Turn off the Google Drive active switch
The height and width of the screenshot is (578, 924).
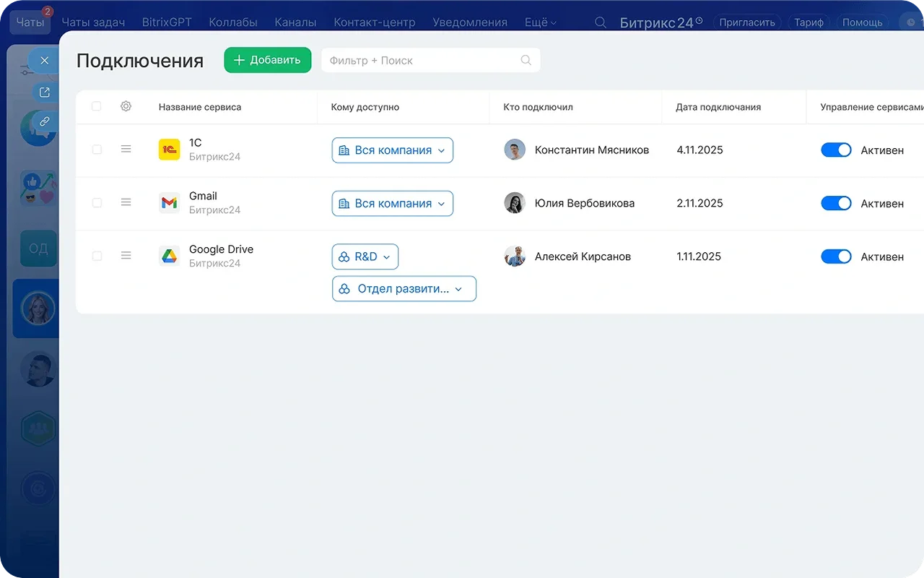[x=836, y=256]
